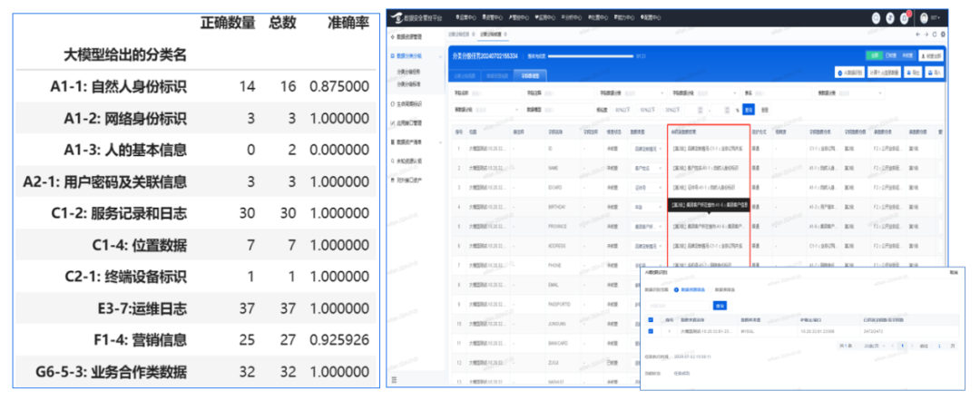Click the forward arrow in the tab bar
Image resolution: width=980 pixels, height=400 pixels.
[x=926, y=34]
